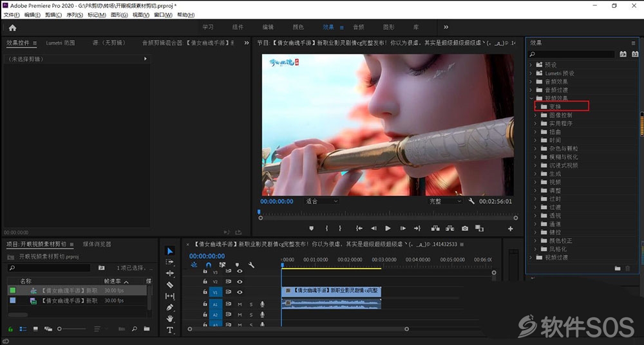Select the Type tool
Viewport: 644px width, 345px height.
169,330
